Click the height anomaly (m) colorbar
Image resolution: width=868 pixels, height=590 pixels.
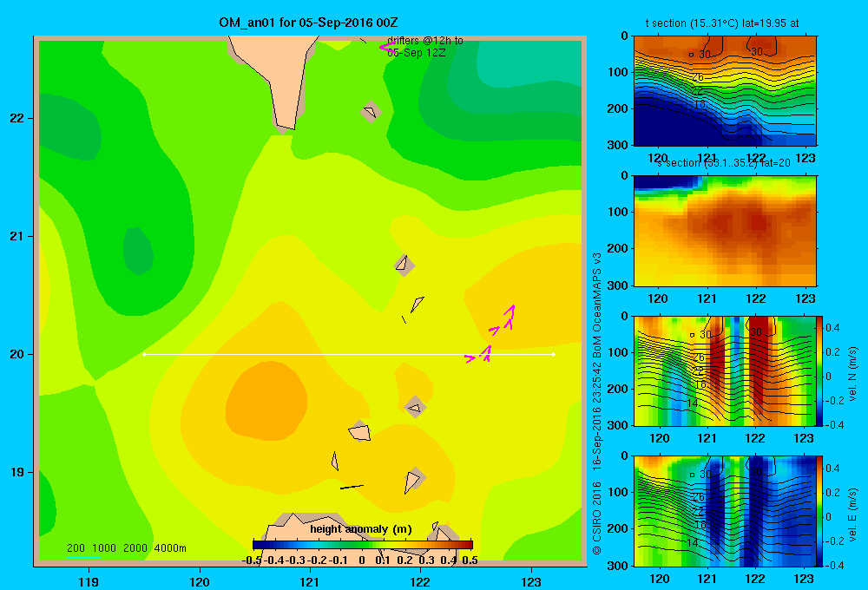coord(363,544)
